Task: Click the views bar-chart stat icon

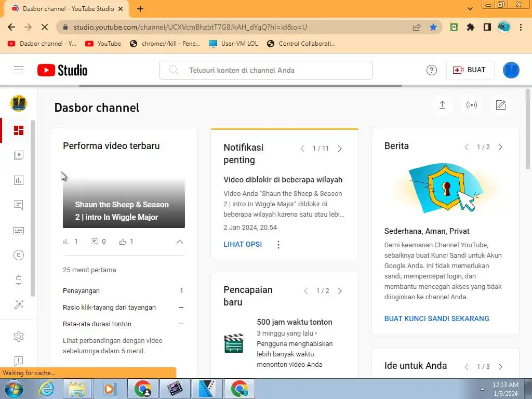Action: click(x=66, y=242)
